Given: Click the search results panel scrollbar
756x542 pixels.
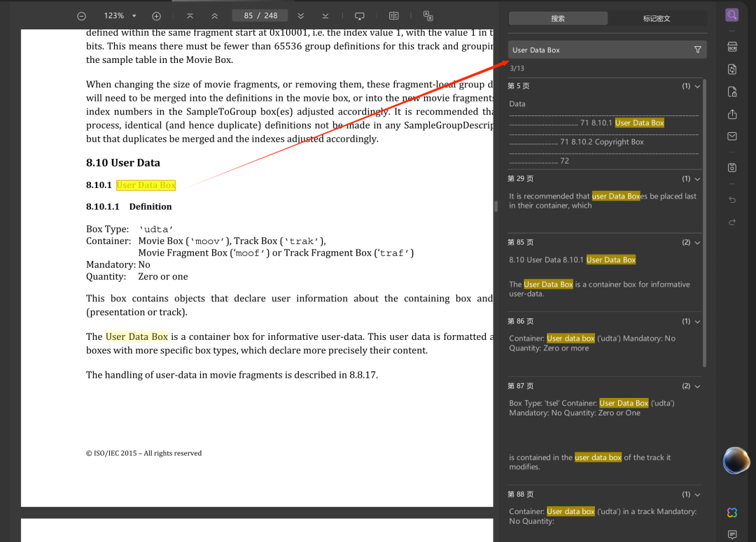Looking at the screenshot, I should [704, 222].
